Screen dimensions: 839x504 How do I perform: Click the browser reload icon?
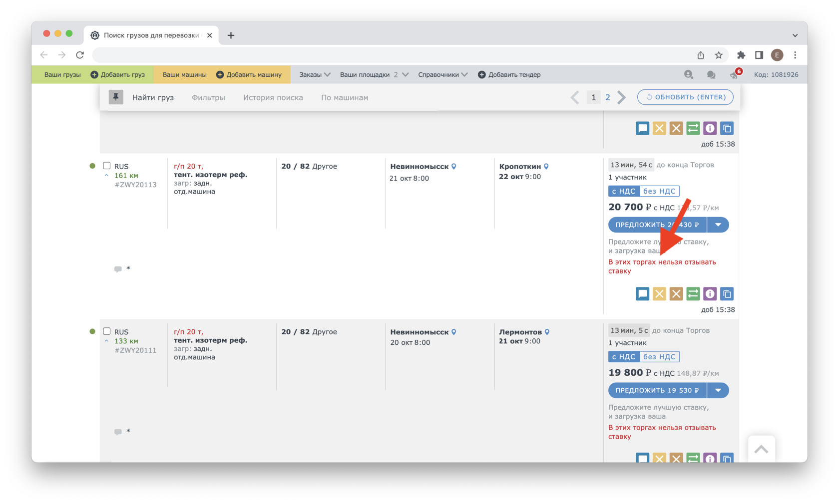pyautogui.click(x=80, y=55)
